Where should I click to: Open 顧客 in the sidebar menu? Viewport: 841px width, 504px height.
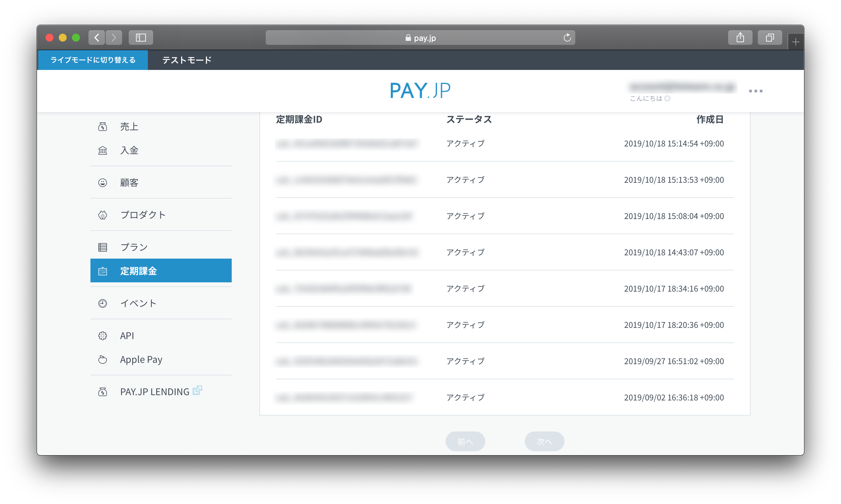pos(161,183)
